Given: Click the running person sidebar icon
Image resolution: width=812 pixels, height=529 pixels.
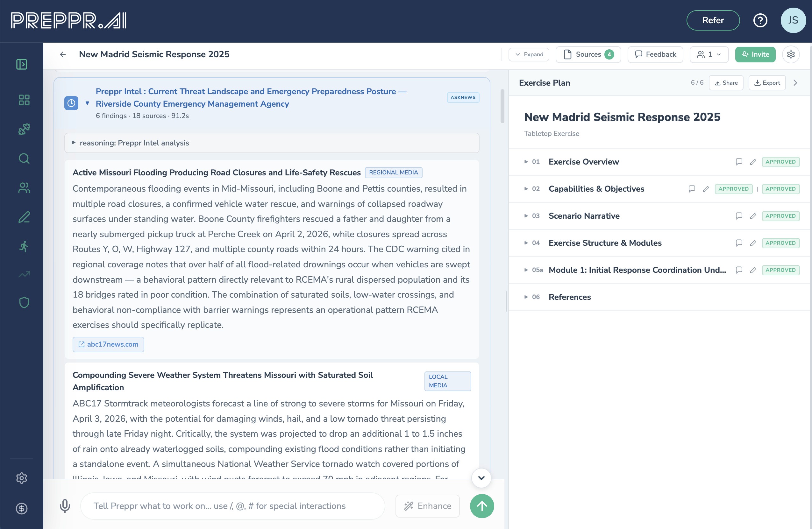Looking at the screenshot, I should point(24,246).
